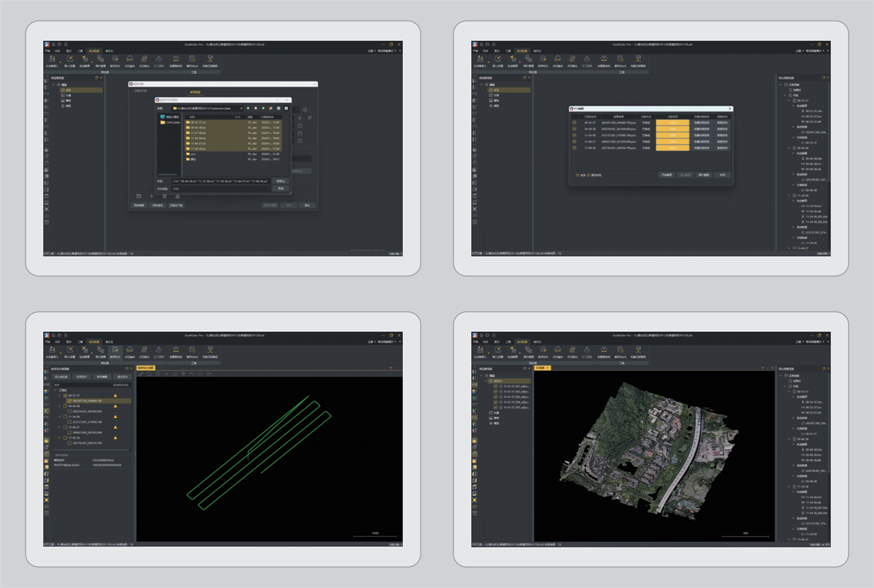874x588 pixels.
Task: Select the 11-27-46 folder in the file picker list
Action: pyautogui.click(x=195, y=133)
